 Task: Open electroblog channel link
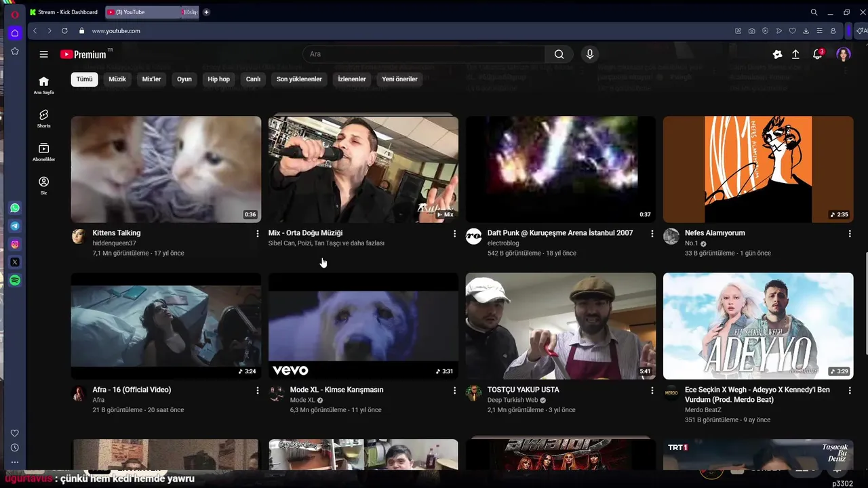click(503, 243)
